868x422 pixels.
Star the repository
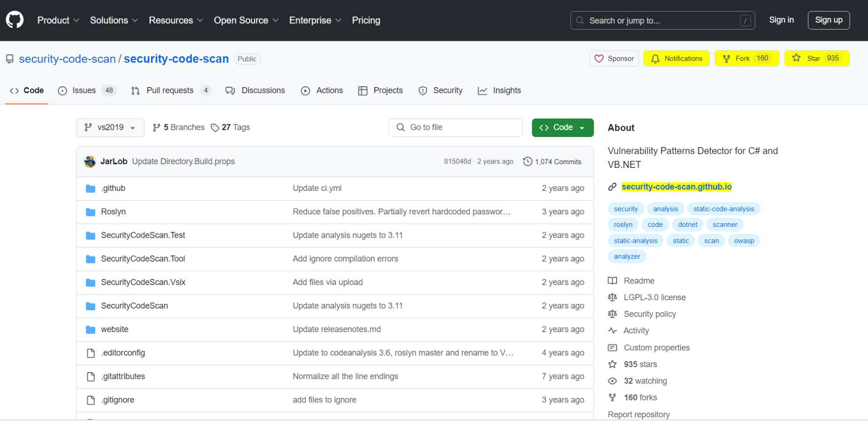pos(816,59)
